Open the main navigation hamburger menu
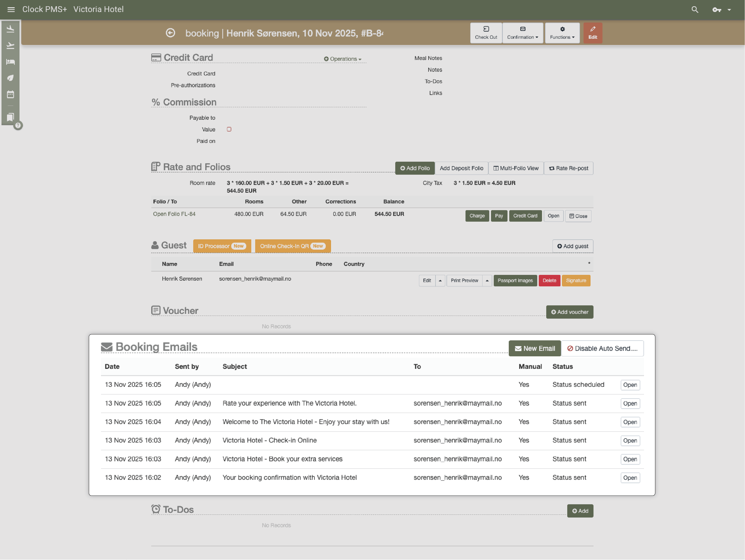The height and width of the screenshot is (560, 745). tap(11, 9)
